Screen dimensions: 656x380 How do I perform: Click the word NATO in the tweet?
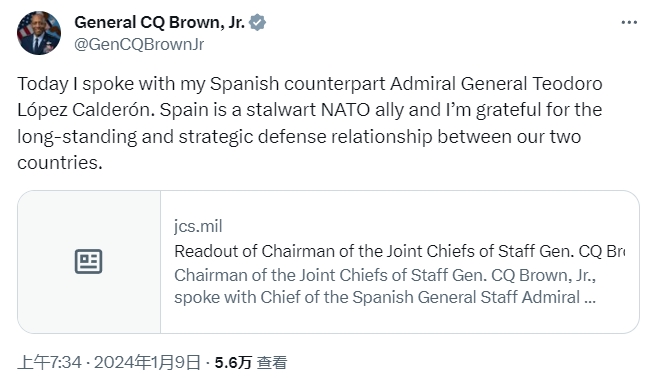pos(345,110)
